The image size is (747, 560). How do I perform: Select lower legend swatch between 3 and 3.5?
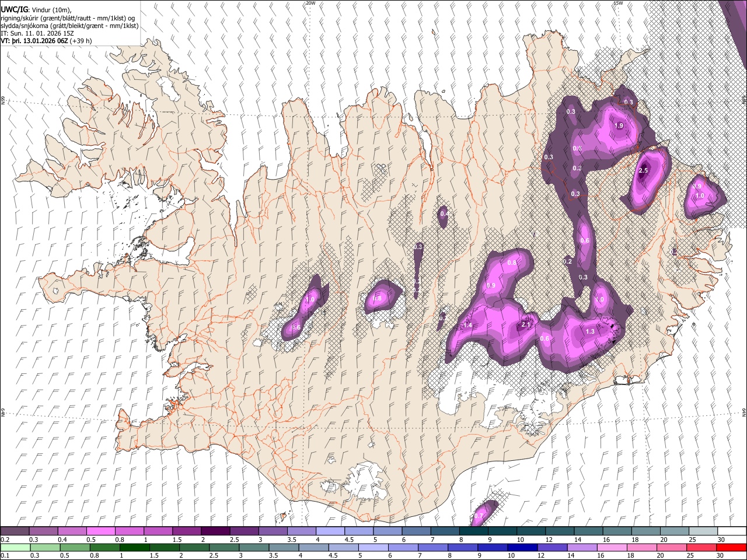pos(254,547)
